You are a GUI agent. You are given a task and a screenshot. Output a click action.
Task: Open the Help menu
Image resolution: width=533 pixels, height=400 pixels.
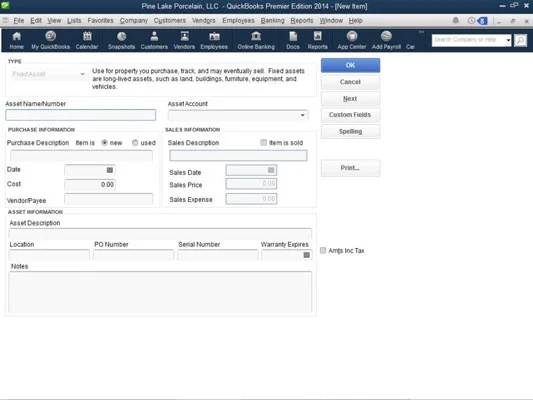pos(356,21)
